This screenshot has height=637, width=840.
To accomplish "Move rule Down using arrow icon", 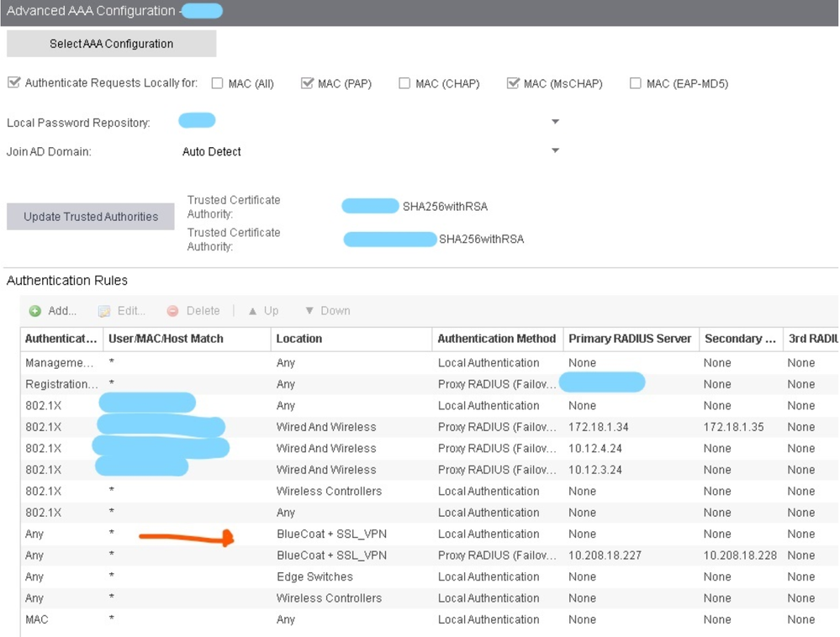I will click(x=309, y=311).
